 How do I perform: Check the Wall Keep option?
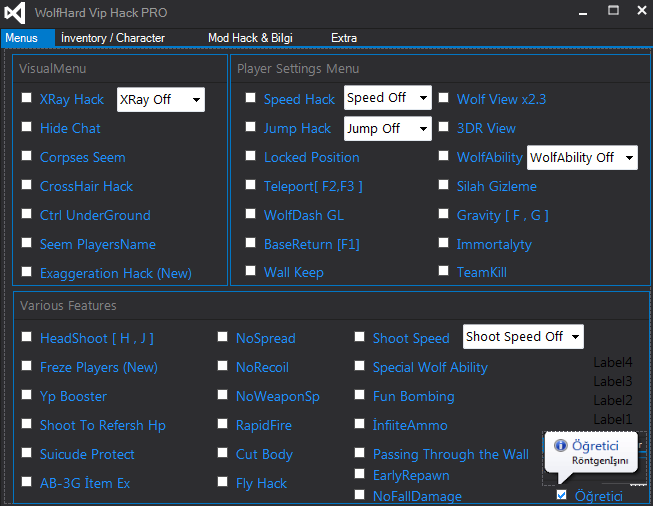(x=250, y=271)
